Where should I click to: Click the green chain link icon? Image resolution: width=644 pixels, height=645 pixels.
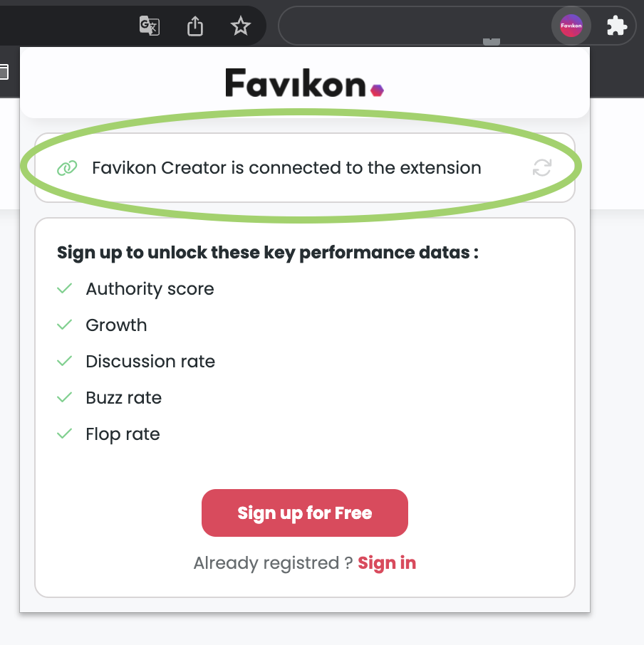click(x=66, y=168)
